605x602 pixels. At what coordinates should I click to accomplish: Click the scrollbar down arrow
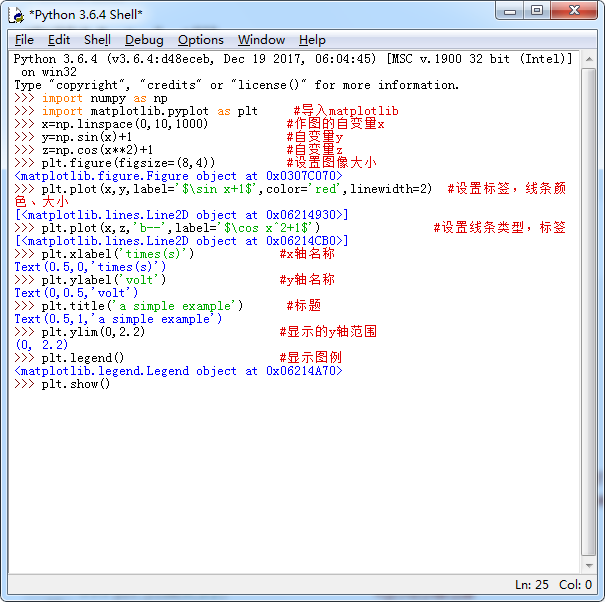[x=589, y=566]
